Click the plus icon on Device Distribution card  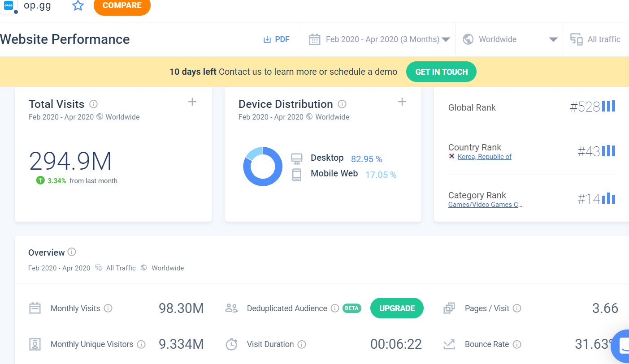click(x=402, y=102)
